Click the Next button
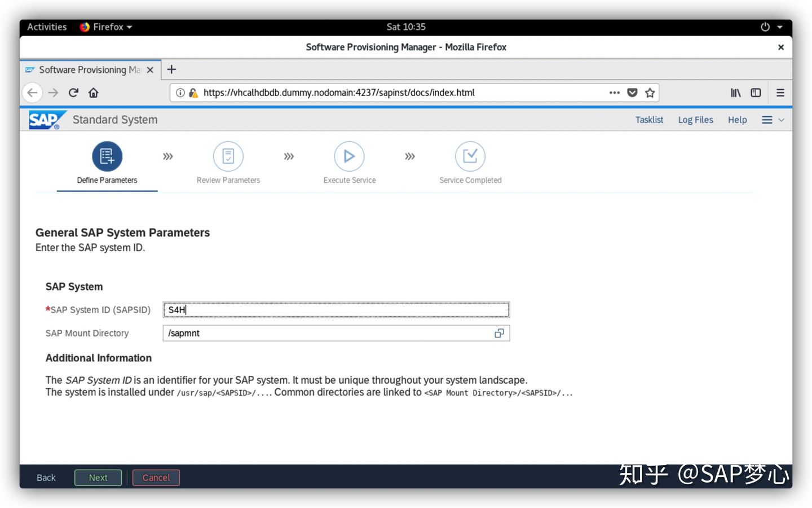This screenshot has width=812, height=508. (98, 478)
